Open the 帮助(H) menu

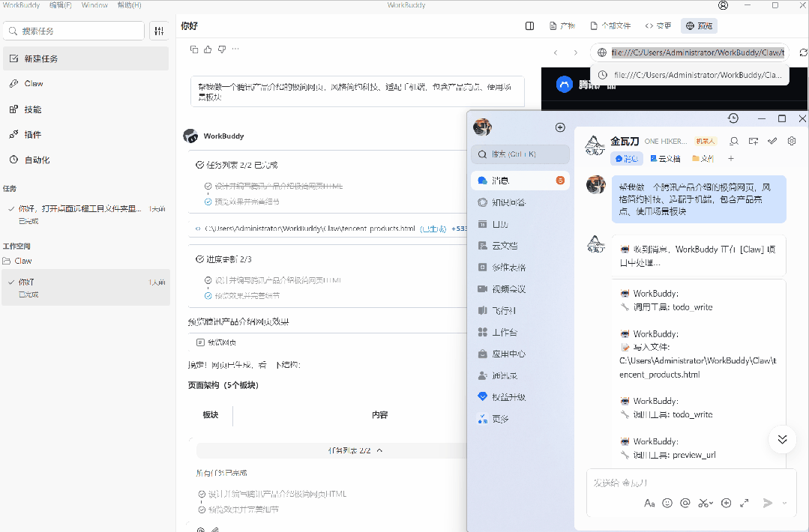(x=129, y=5)
